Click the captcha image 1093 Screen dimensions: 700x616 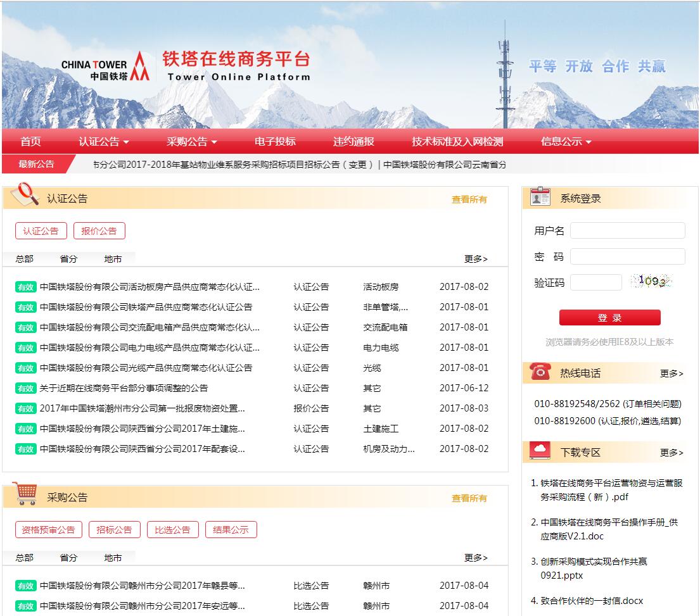tap(651, 281)
